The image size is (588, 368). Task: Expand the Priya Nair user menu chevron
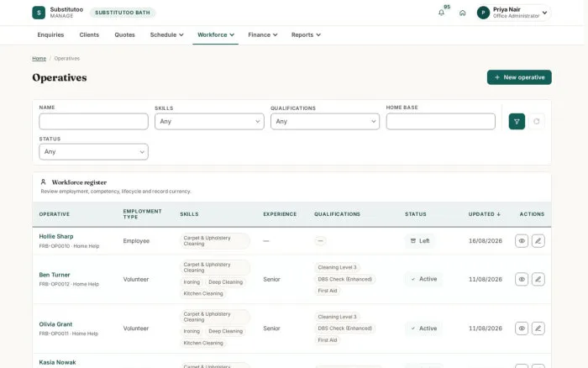tap(544, 13)
